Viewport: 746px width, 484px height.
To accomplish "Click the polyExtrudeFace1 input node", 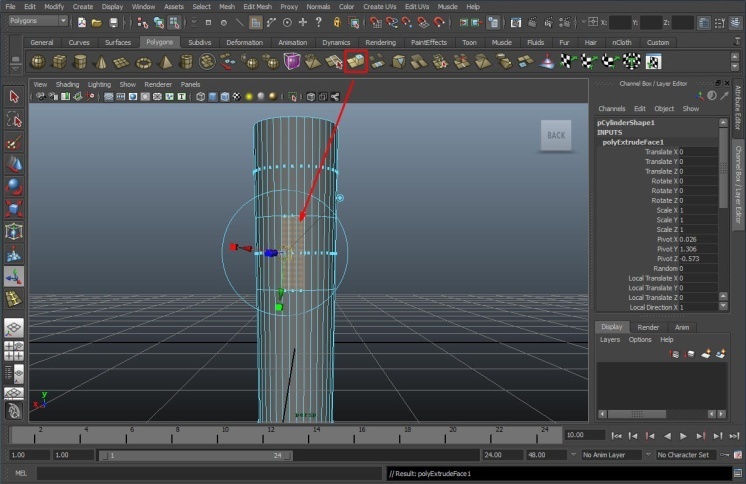I will (x=632, y=142).
